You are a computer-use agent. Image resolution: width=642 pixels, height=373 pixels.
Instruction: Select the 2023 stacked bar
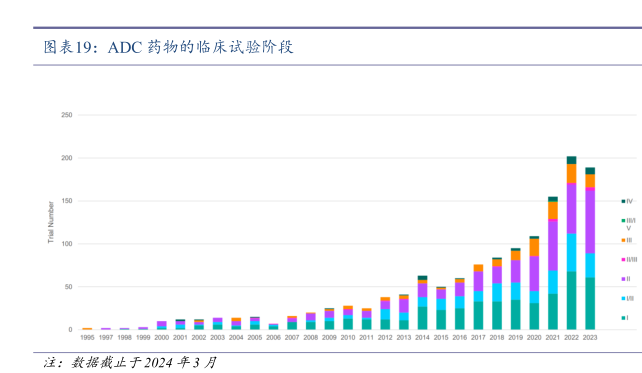[590, 249]
